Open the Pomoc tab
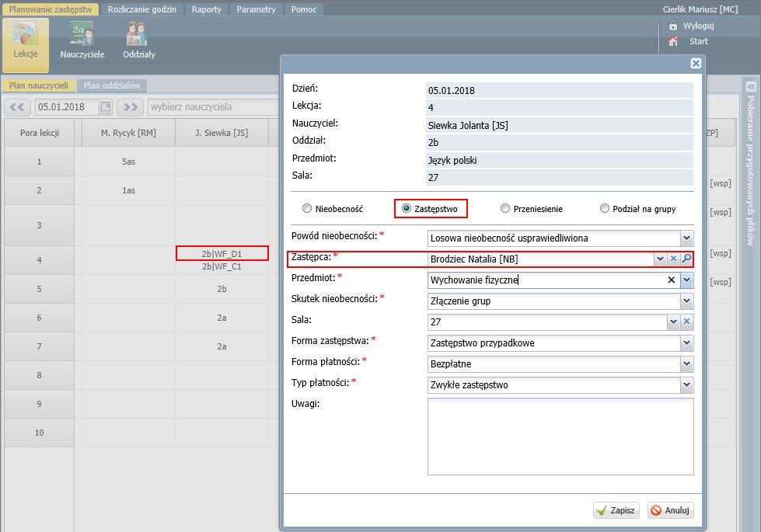The height and width of the screenshot is (532, 761). coord(304,9)
